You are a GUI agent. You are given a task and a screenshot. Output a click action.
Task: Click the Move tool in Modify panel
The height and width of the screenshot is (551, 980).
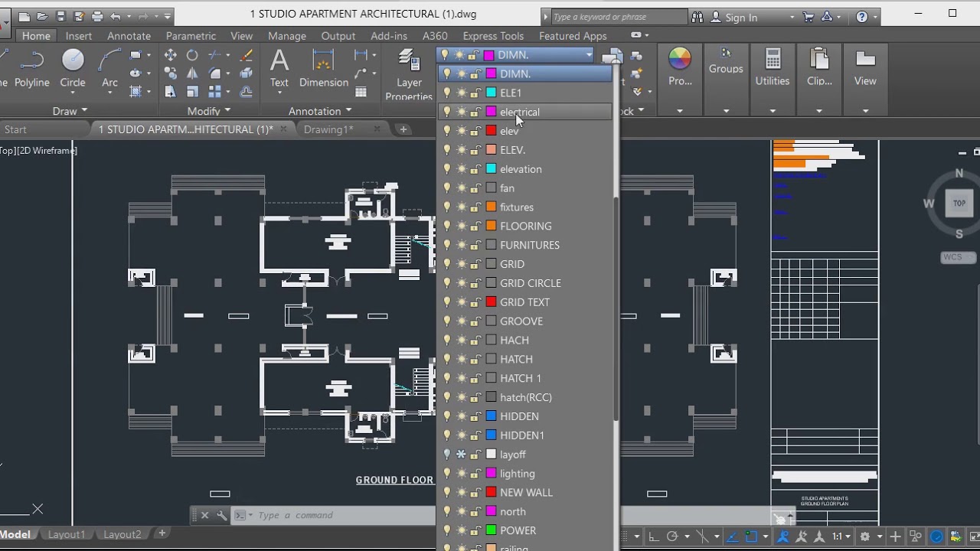tap(170, 55)
